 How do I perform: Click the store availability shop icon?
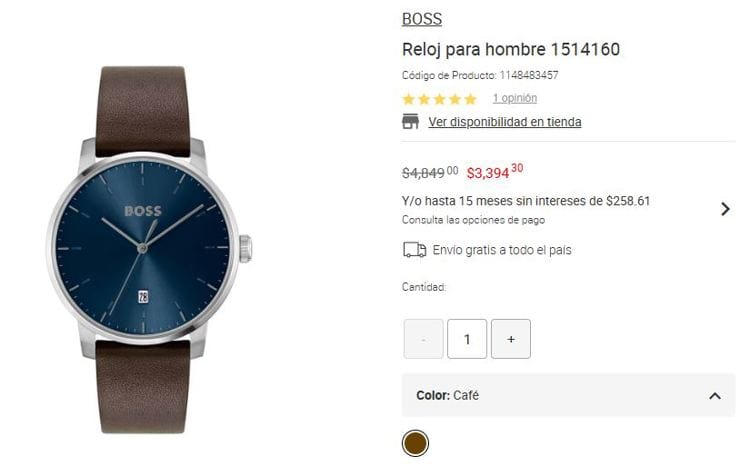[x=410, y=122]
